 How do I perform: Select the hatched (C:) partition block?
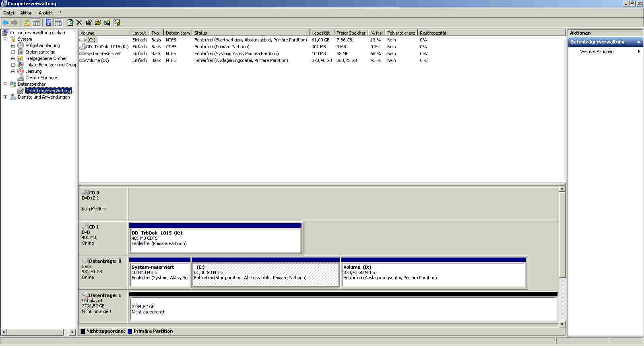coord(266,272)
